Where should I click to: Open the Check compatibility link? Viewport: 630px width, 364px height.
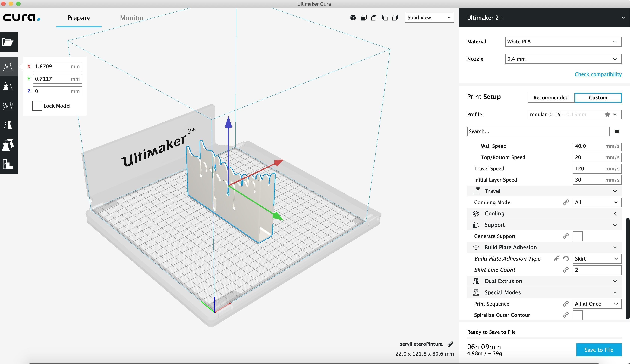(598, 74)
